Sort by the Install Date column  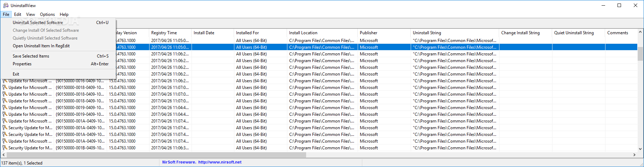tap(212, 33)
